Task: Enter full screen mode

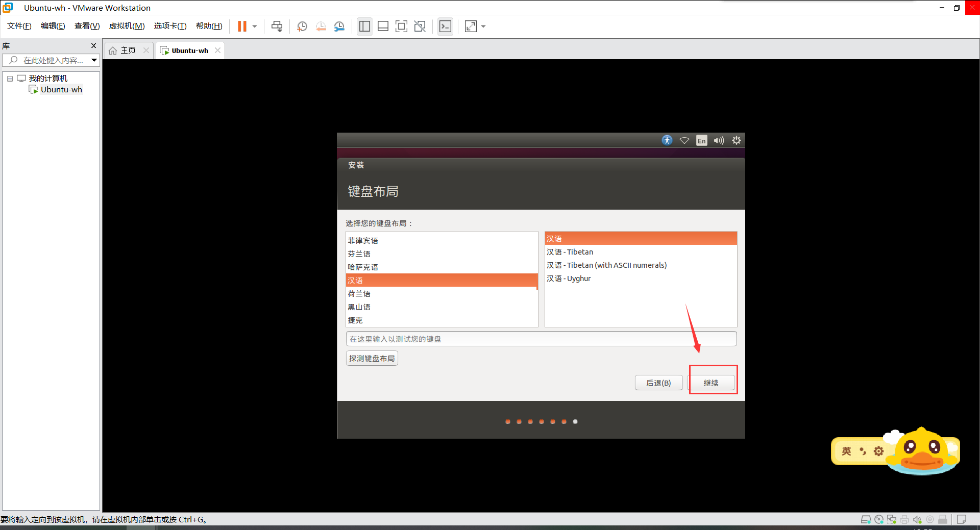Action: tap(402, 27)
